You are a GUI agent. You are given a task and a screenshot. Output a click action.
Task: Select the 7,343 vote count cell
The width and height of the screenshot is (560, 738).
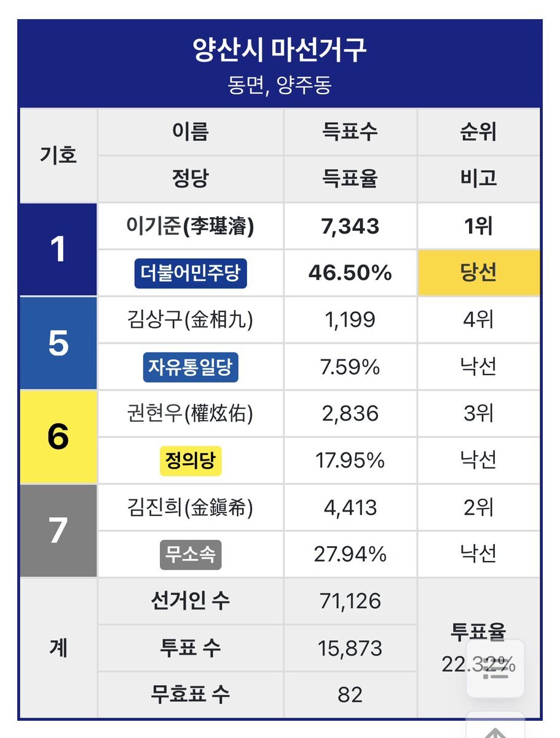pos(350,227)
